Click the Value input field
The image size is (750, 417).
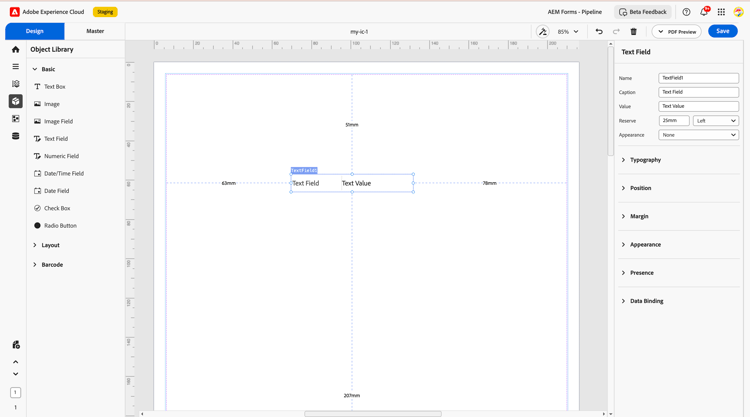[x=698, y=106]
